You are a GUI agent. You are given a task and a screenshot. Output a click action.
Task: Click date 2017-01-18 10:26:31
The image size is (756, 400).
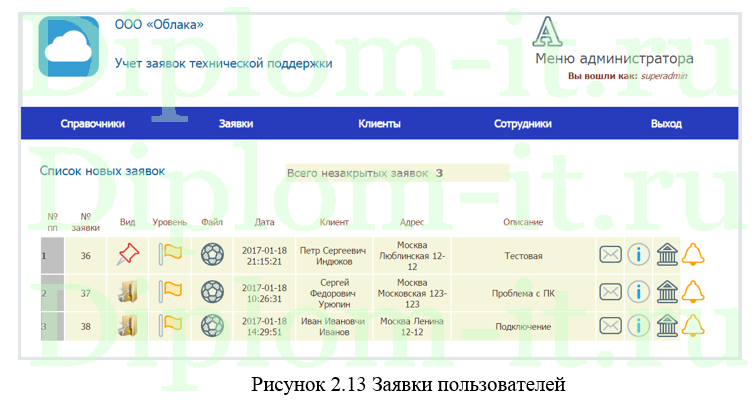[264, 293]
